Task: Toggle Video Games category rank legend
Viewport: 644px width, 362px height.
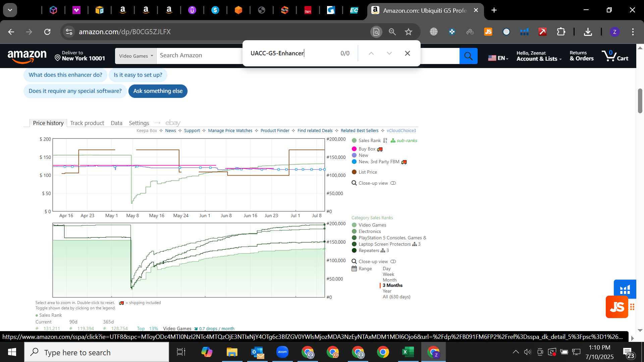Action: pos(369,225)
